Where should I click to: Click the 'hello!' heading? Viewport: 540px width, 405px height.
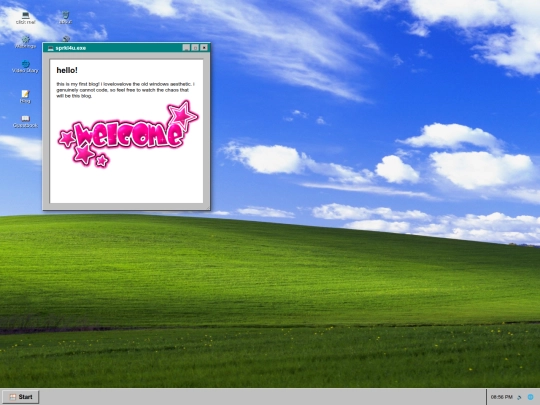coord(67,70)
